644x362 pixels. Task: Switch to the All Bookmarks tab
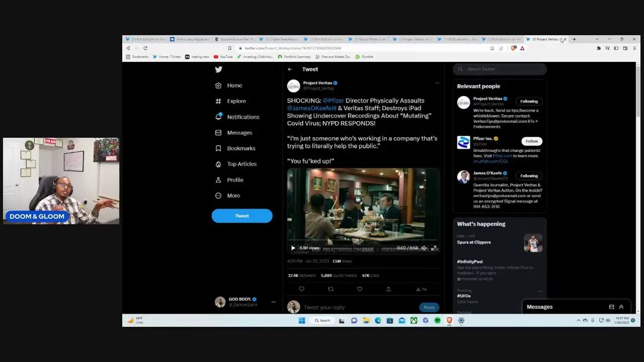pyautogui.click(x=458, y=39)
